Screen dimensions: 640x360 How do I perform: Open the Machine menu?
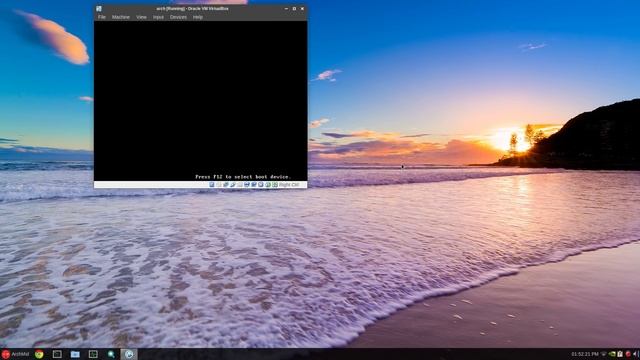121,17
